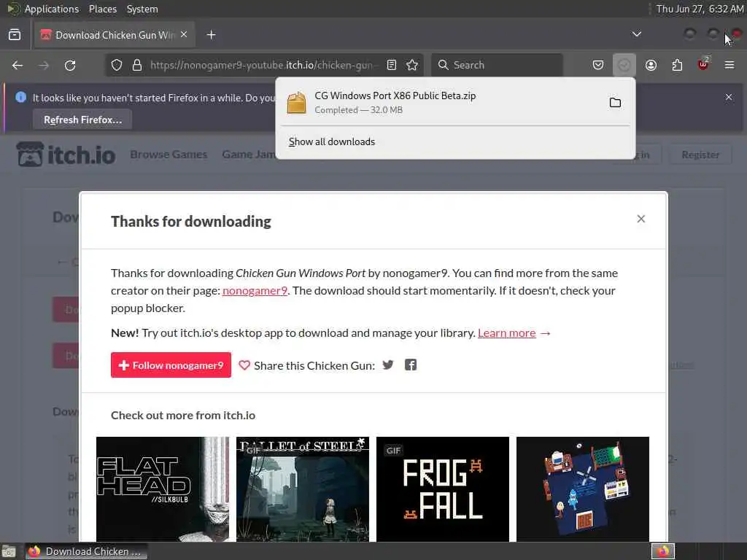Toggle the downloads panel toolbar button
The height and width of the screenshot is (560, 747).
pyautogui.click(x=624, y=65)
